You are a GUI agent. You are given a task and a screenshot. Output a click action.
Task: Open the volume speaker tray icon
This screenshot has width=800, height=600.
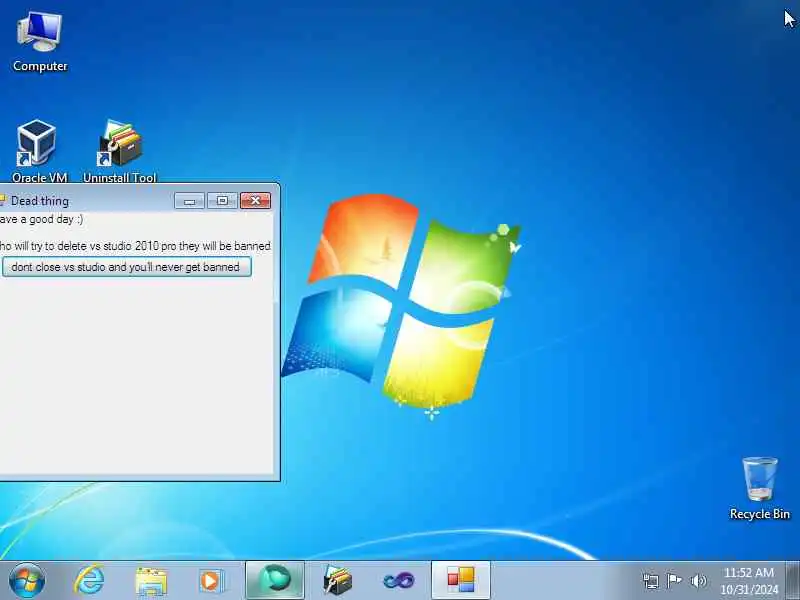pos(698,581)
